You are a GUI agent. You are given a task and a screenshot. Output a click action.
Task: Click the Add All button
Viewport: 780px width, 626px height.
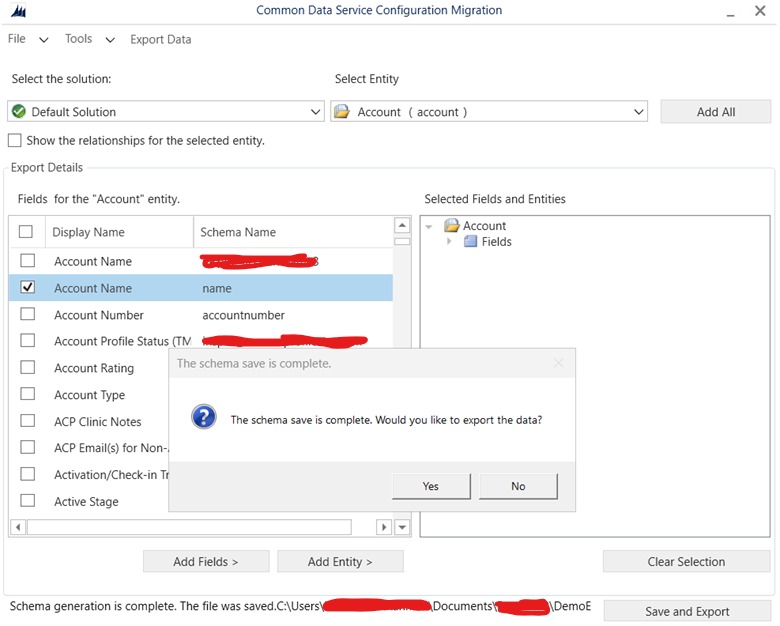point(715,112)
